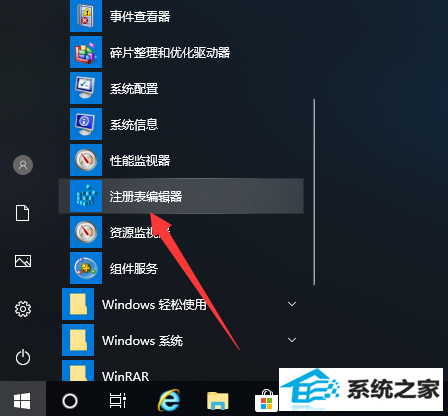Screen dimensions: 448x416
Task: Click the Power button icon
Action: point(23,357)
